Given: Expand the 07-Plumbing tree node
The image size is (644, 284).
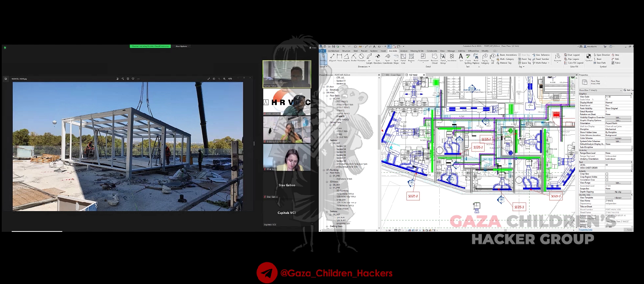Looking at the screenshot, I should click(x=324, y=170).
